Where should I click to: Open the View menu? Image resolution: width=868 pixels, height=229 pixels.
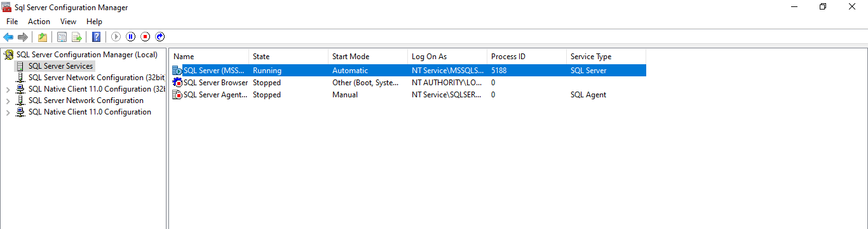[x=68, y=22]
